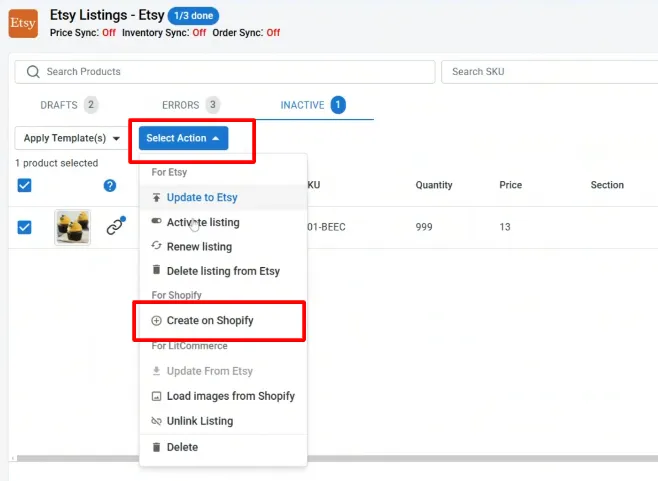Uncheck the cupcake product row checkbox
Image resolution: width=658 pixels, height=481 pixels.
tap(24, 227)
